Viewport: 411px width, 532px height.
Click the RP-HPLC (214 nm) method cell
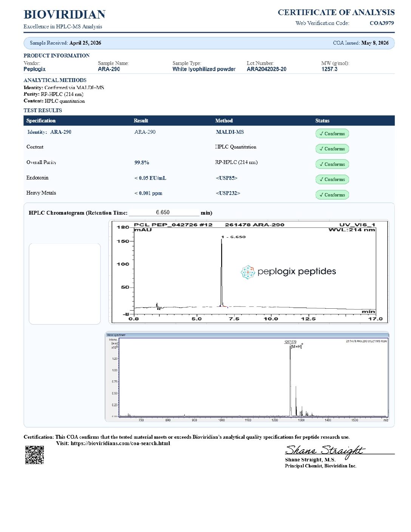[236, 162]
